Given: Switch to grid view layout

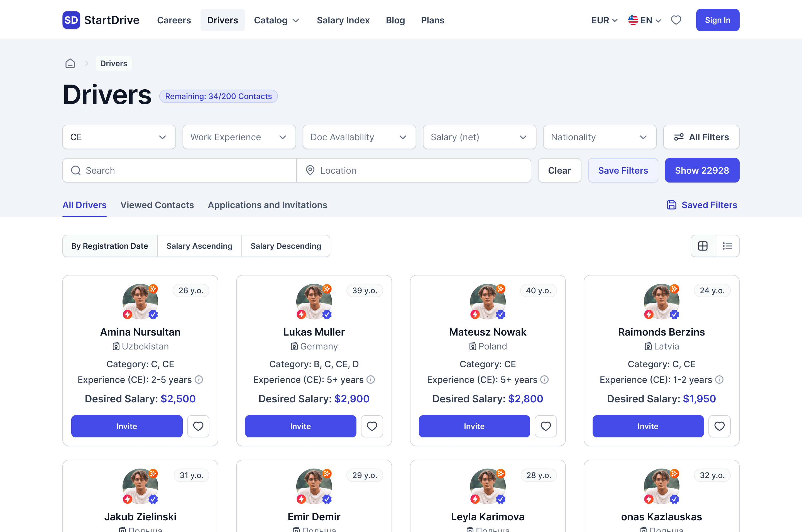Looking at the screenshot, I should [703, 246].
